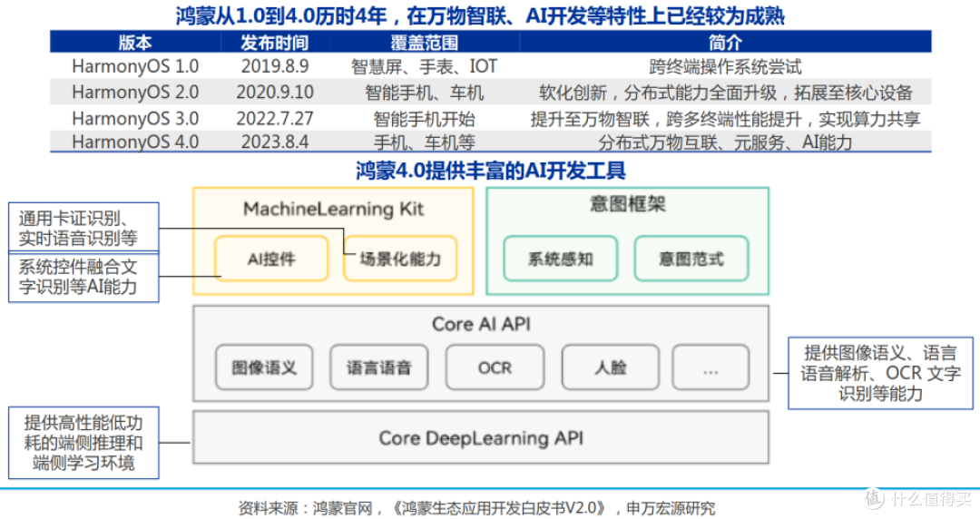This screenshot has height=519, width=980.
Task: Select the HarmonyOS 1.0 cell
Action: [x=135, y=66]
